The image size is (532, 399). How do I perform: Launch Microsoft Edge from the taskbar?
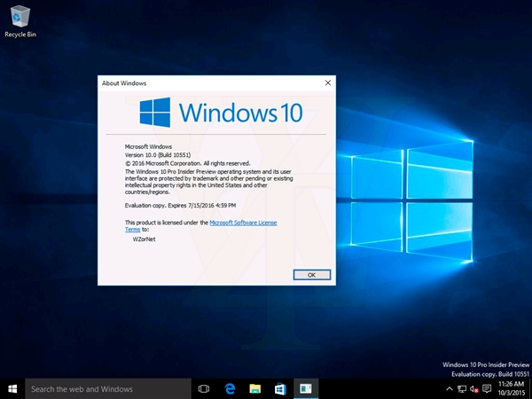click(229, 388)
